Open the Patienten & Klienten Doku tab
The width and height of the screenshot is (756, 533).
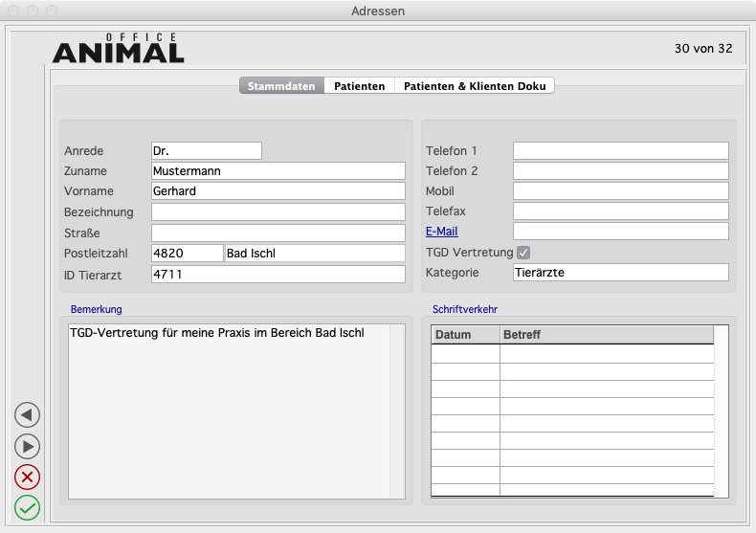pyautogui.click(x=475, y=86)
